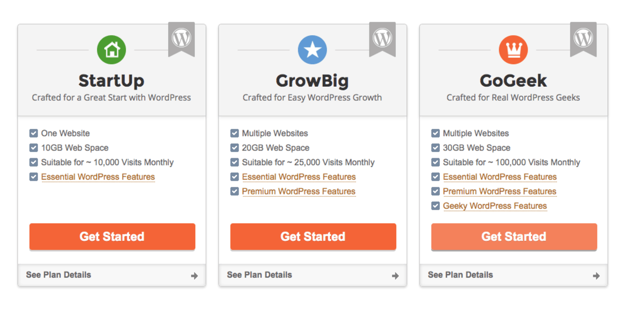
Task: Click the arrow icon in StartUp plan details
Action: (x=194, y=276)
